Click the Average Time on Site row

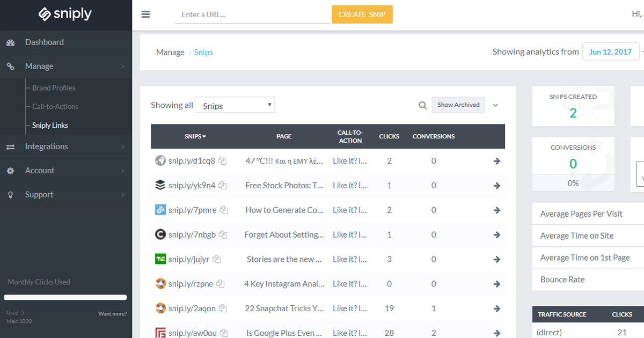coord(588,236)
